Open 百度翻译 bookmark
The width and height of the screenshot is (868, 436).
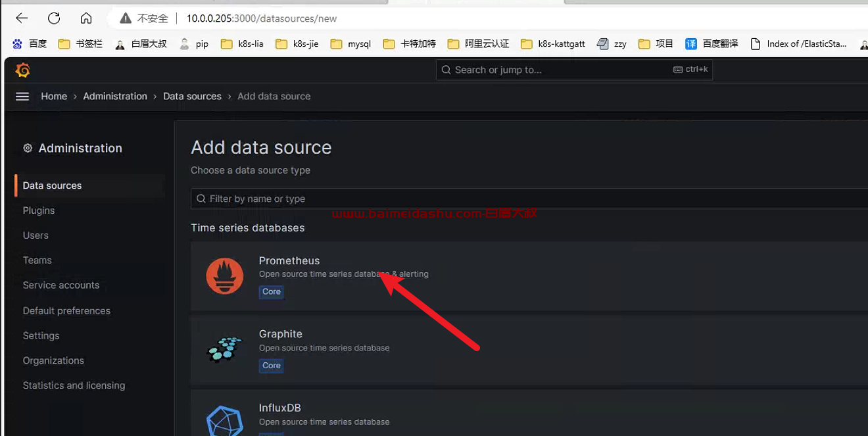711,44
